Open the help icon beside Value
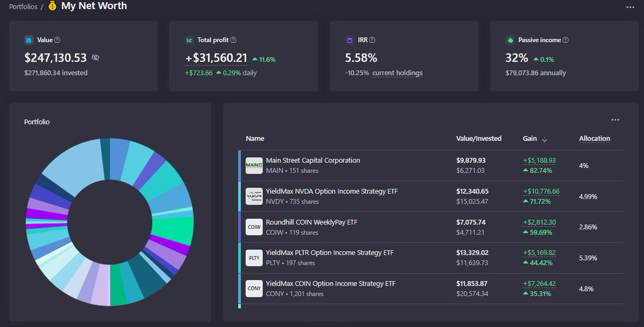Viewport: 644px width, 327px height. (57, 40)
